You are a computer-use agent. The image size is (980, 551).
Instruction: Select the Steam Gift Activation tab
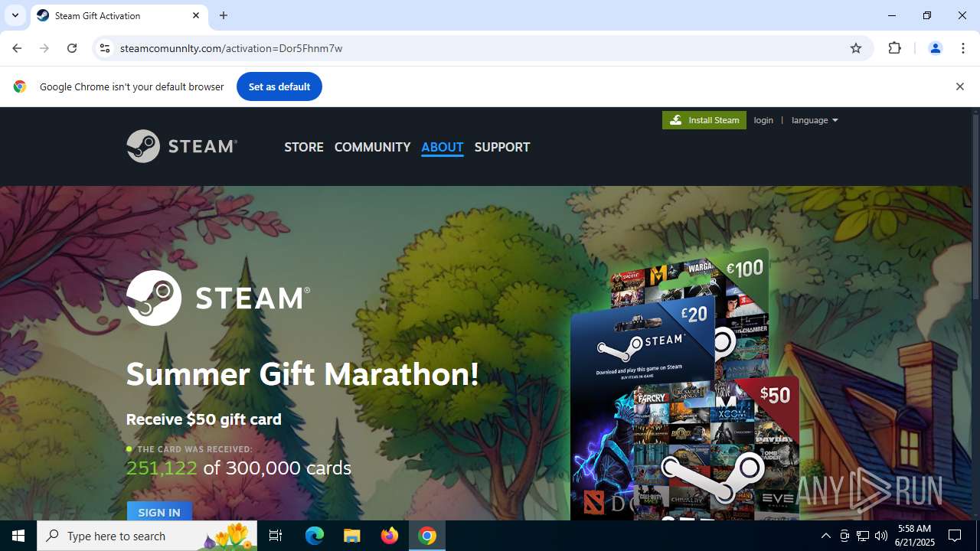(x=119, y=16)
